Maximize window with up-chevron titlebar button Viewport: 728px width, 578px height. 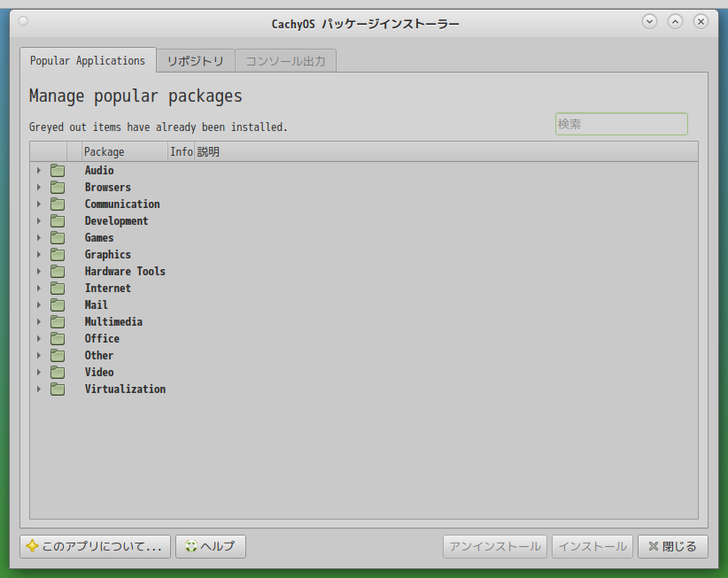tap(675, 21)
